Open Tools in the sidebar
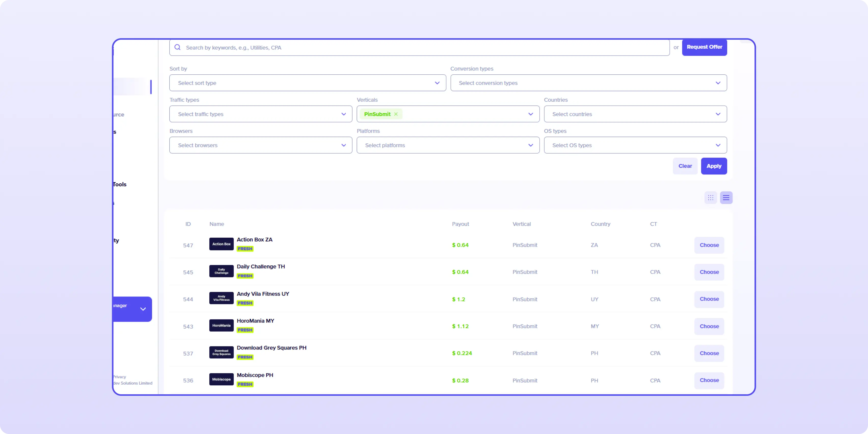The width and height of the screenshot is (868, 434). pyautogui.click(x=120, y=184)
